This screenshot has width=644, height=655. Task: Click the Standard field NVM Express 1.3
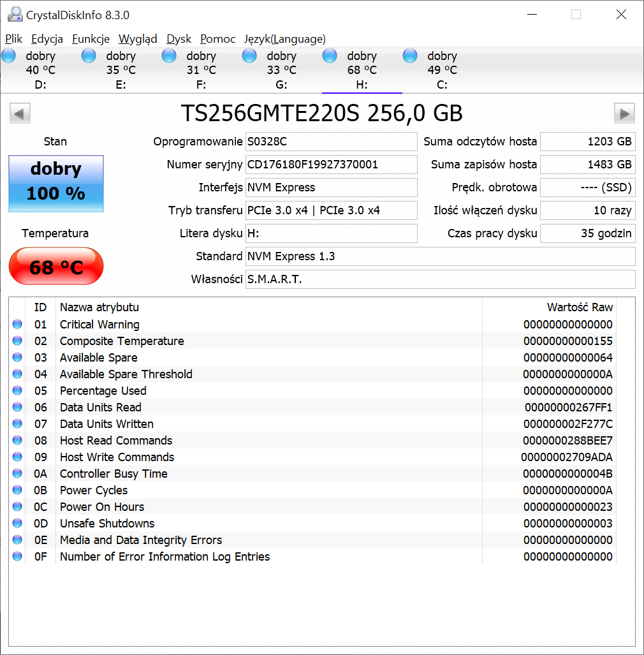pos(440,256)
